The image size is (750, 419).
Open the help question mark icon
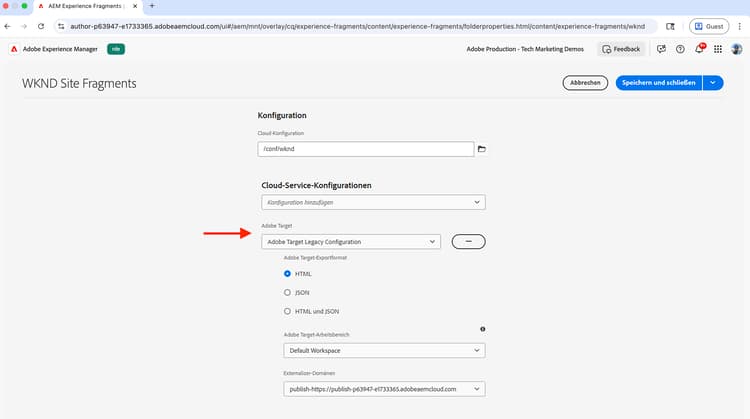point(680,49)
